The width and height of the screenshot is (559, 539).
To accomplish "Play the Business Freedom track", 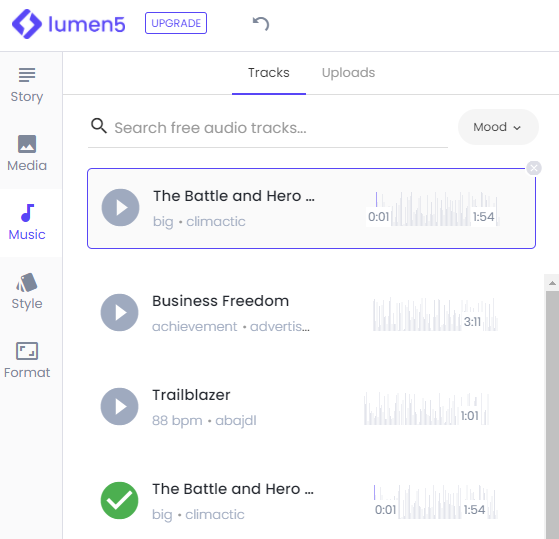I will (x=119, y=313).
